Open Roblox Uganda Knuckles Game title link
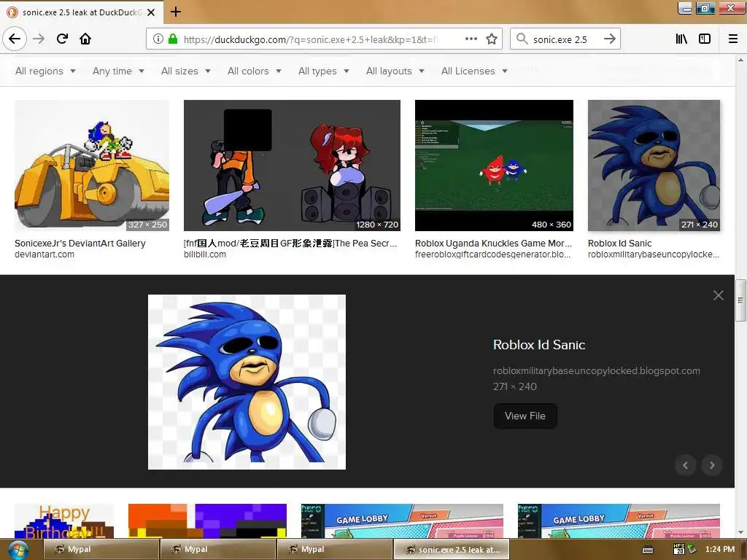 pyautogui.click(x=493, y=243)
